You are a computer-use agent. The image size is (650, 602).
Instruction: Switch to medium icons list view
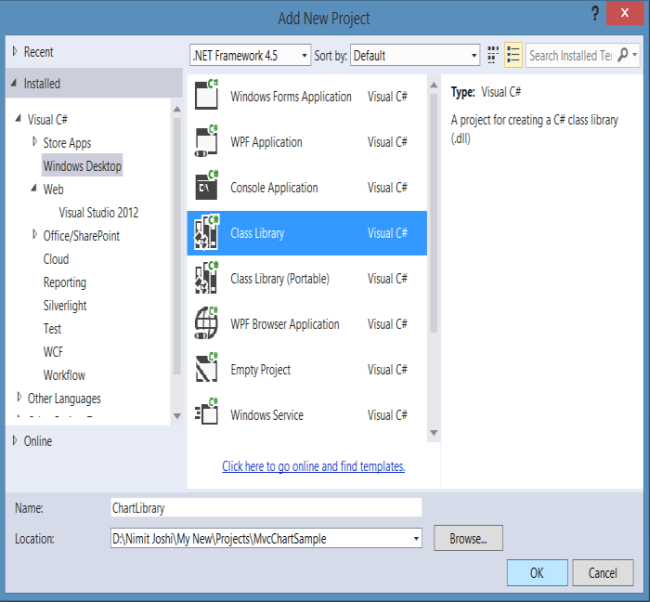[x=513, y=55]
